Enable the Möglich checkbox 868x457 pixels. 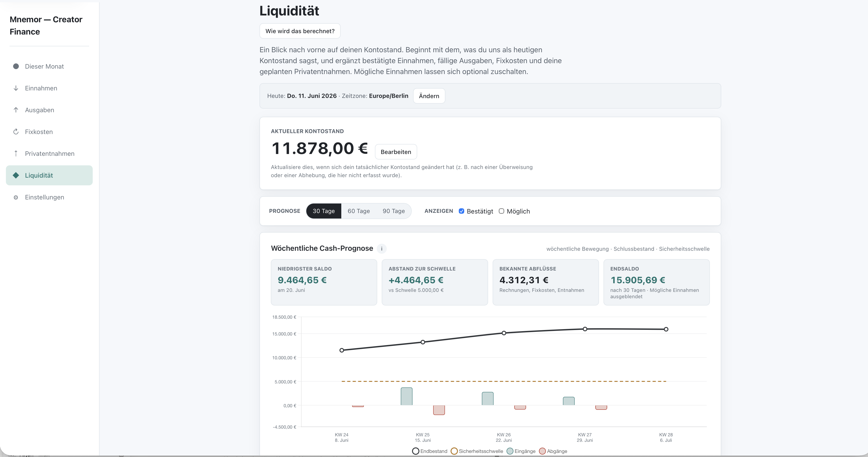(x=501, y=211)
